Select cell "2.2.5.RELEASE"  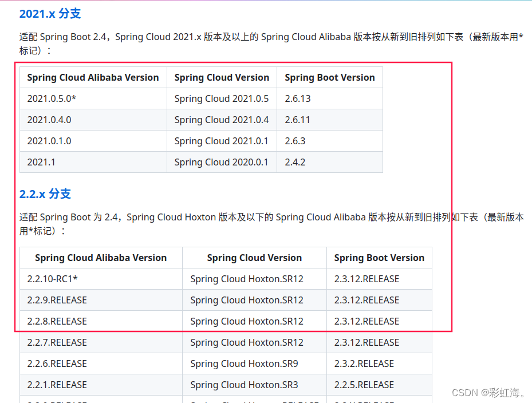click(379, 385)
